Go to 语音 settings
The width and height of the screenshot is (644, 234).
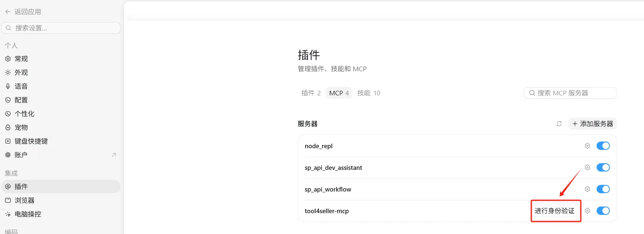(61, 86)
